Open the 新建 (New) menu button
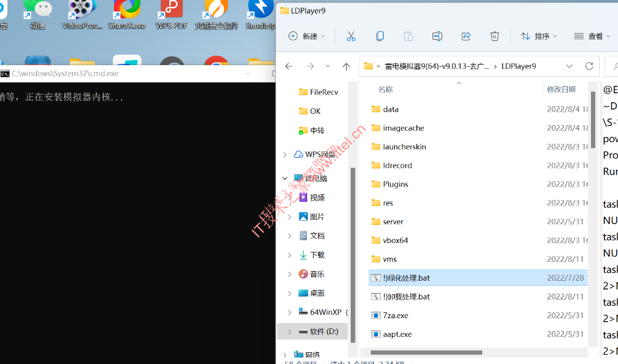 pos(307,36)
